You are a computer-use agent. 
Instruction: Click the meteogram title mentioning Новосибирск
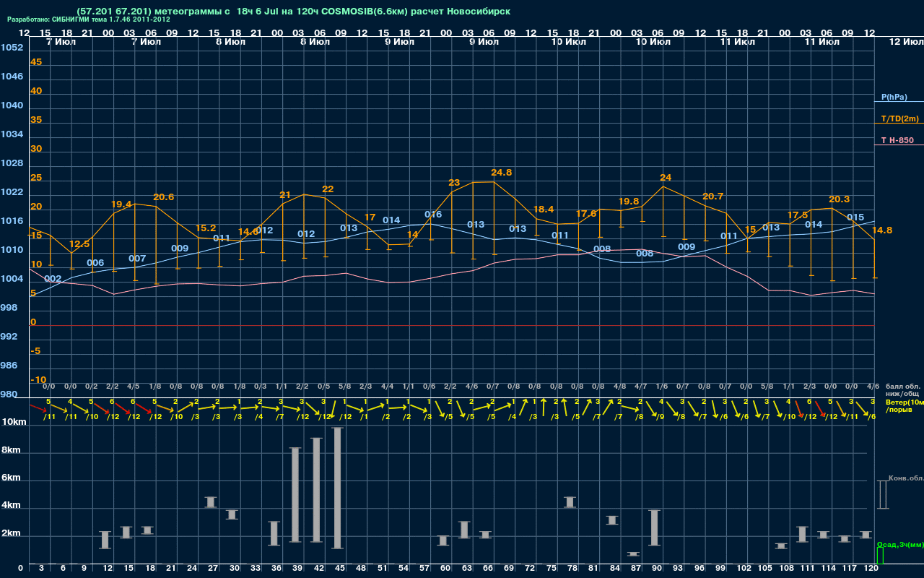pyautogui.click(x=293, y=11)
